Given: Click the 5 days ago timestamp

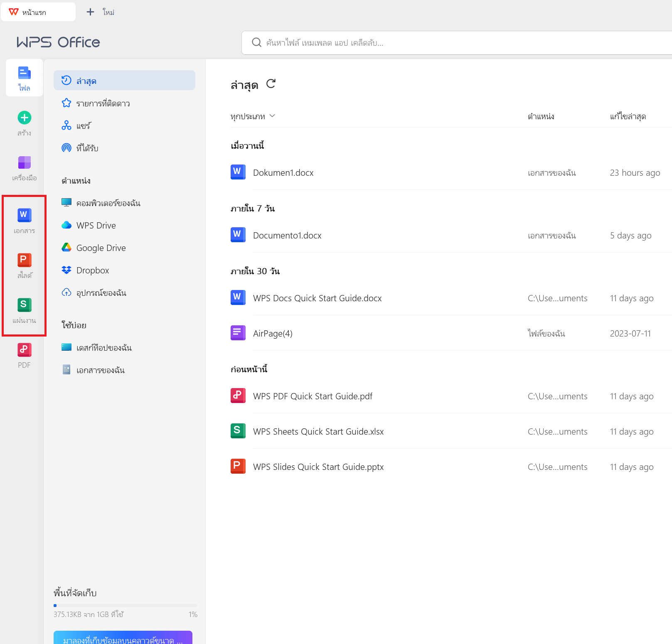Looking at the screenshot, I should (630, 235).
